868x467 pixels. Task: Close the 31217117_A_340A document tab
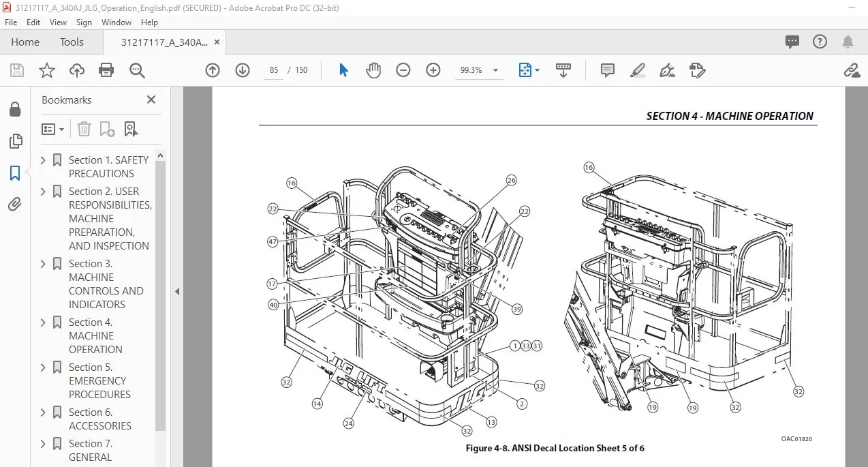(217, 42)
